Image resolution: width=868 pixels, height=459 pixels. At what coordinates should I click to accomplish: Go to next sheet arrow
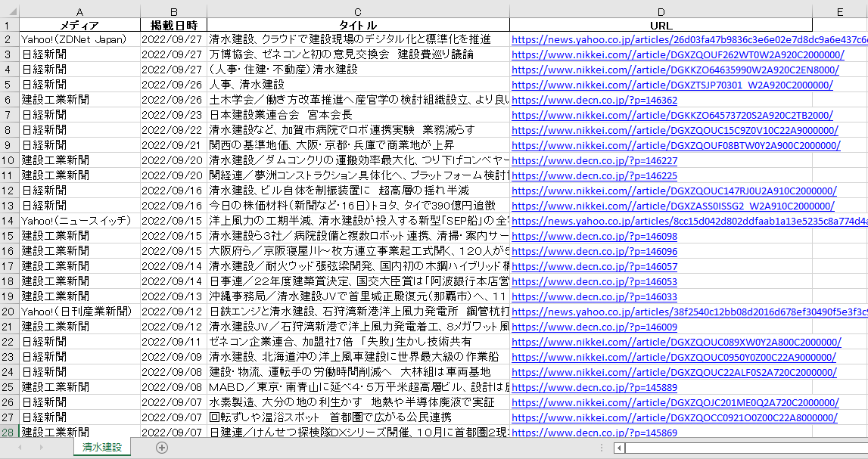click(41, 448)
